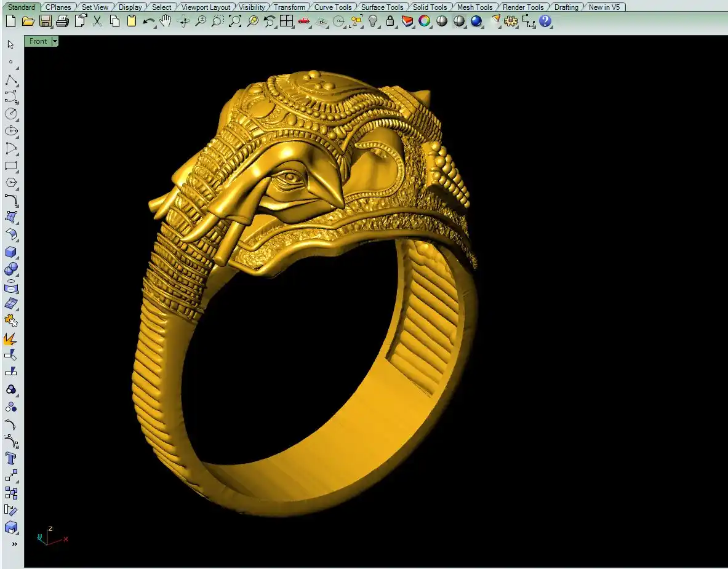Screen dimensions: 728x569
Task: Activate Zoom Extents in the toolbar
Action: coord(235,22)
